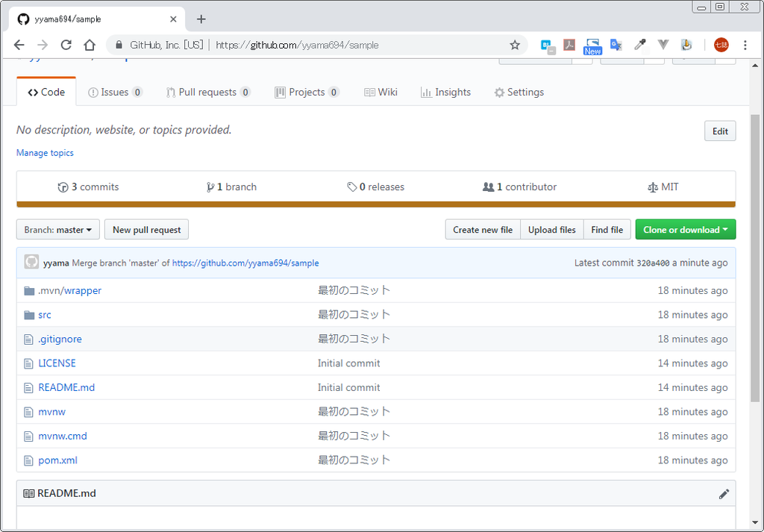The width and height of the screenshot is (764, 532).
Task: Open the MIT license link
Action: coord(663,187)
